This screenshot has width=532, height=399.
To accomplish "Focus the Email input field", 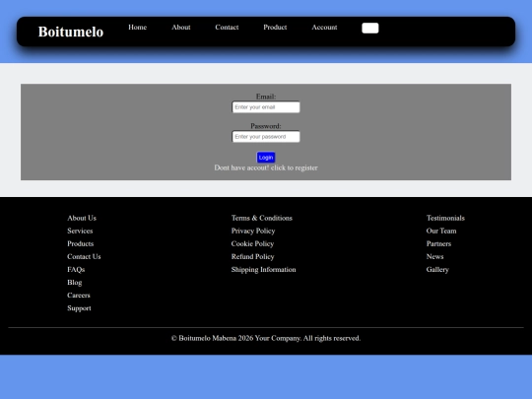I will pos(266,107).
